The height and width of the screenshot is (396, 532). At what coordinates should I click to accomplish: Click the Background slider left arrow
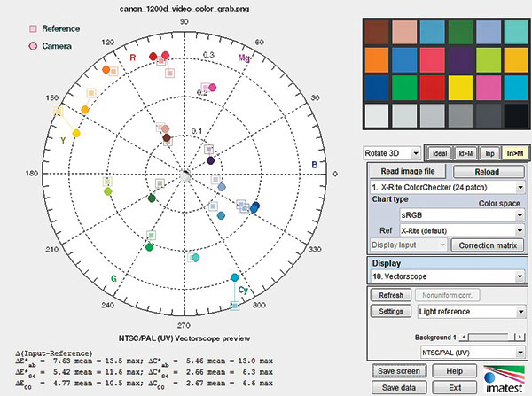[464, 337]
